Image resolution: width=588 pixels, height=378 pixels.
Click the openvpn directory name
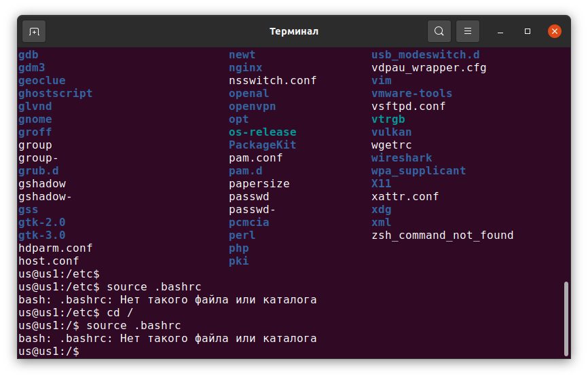point(253,107)
